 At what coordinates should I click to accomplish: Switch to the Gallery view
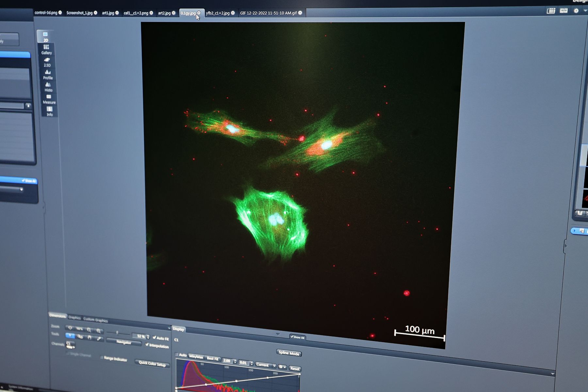tap(46, 49)
